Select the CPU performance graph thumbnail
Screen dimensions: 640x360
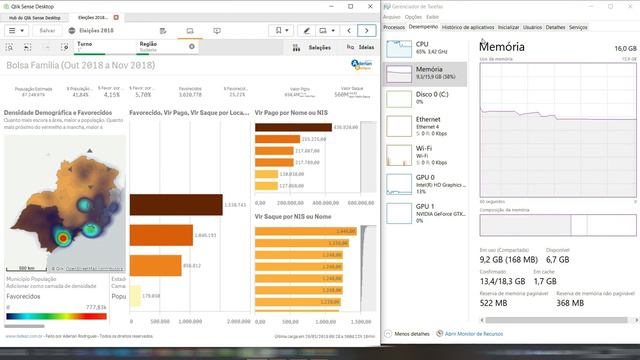(399, 49)
